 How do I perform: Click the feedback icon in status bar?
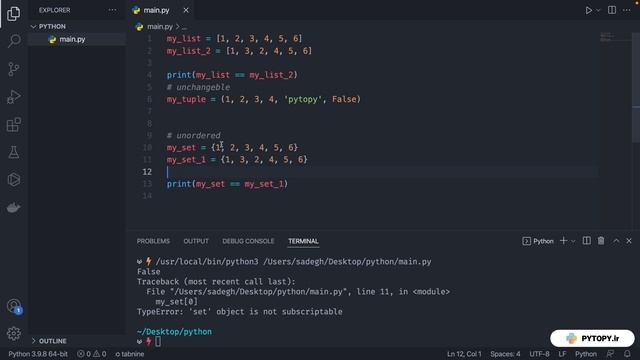[x=610, y=354]
